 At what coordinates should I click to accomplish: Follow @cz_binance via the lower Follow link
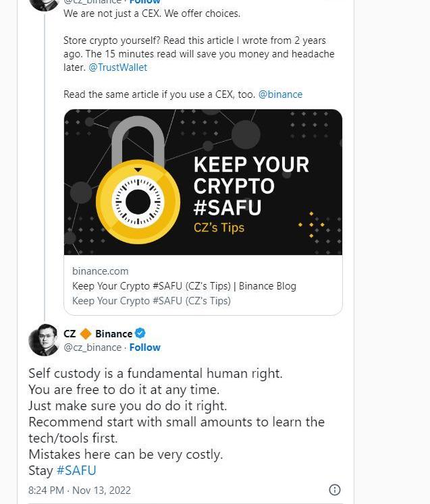click(x=144, y=347)
